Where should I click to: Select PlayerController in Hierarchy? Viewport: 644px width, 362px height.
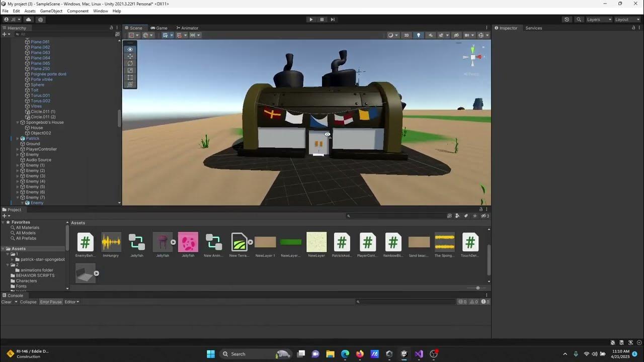[41, 149]
